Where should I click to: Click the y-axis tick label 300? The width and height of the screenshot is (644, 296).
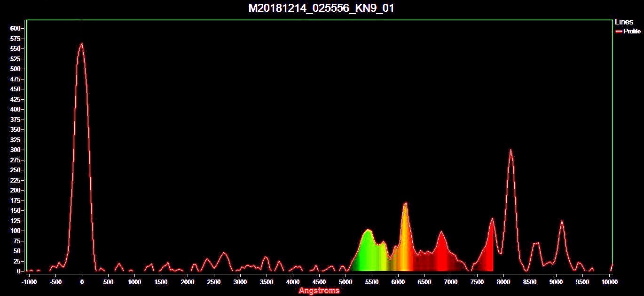[x=15, y=150]
